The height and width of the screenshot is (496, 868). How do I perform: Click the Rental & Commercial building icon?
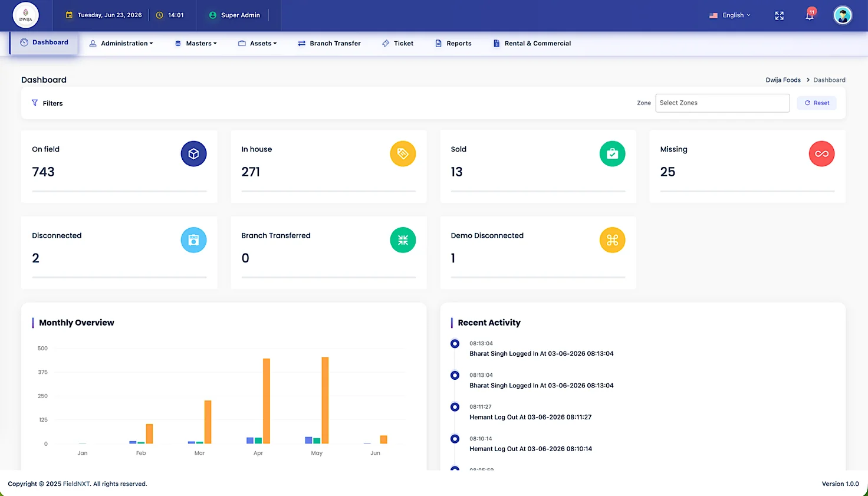(497, 43)
